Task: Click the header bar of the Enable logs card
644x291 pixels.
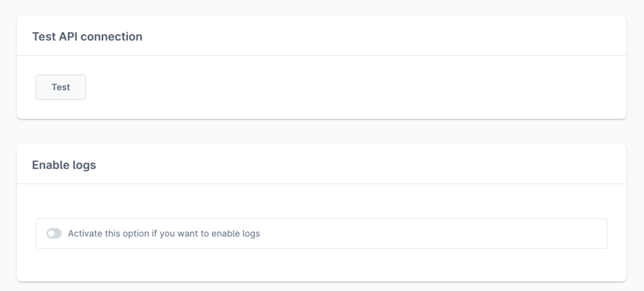Action: click(x=377, y=165)
